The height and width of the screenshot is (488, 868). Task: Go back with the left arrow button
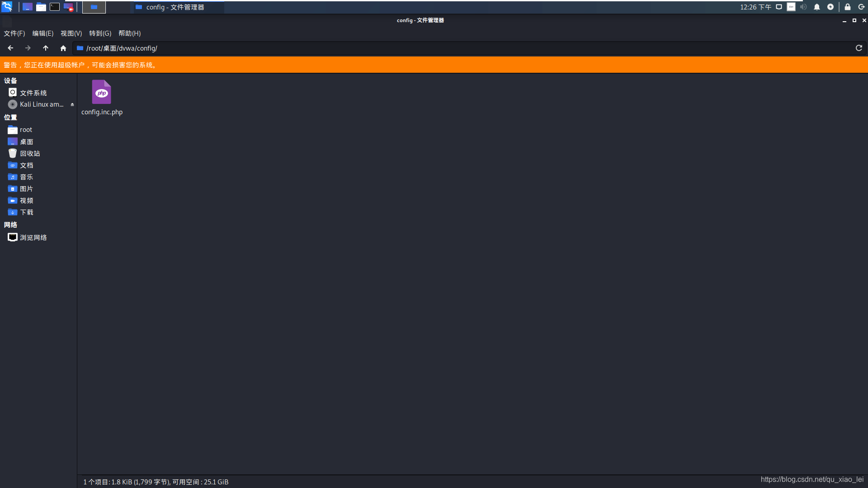(x=10, y=48)
